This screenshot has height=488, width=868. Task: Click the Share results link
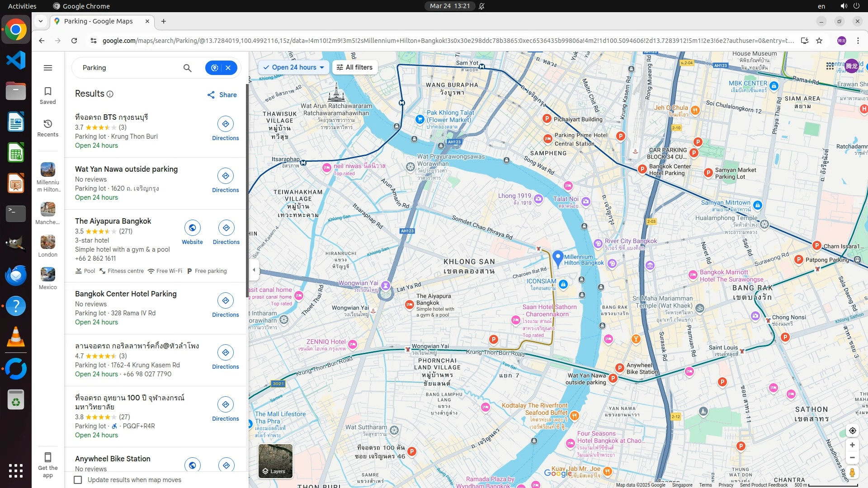pyautogui.click(x=222, y=95)
